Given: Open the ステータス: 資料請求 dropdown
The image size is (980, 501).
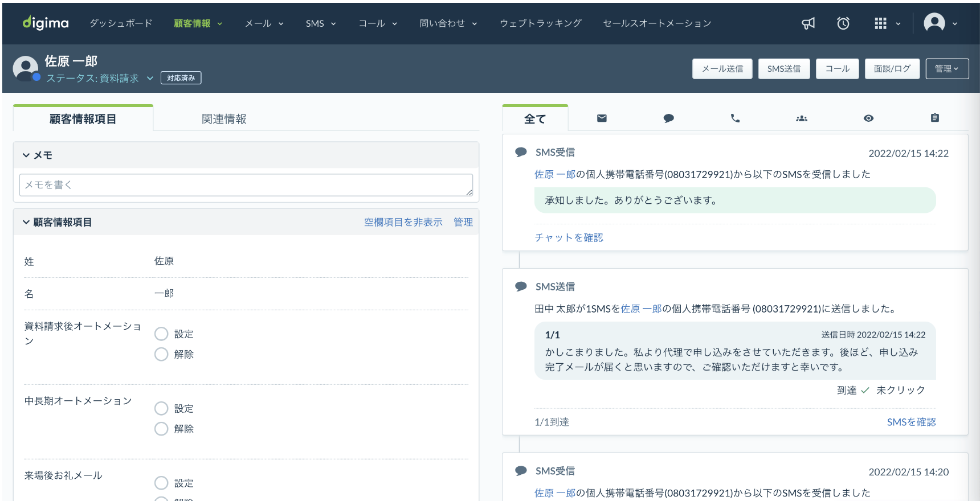Looking at the screenshot, I should point(100,78).
